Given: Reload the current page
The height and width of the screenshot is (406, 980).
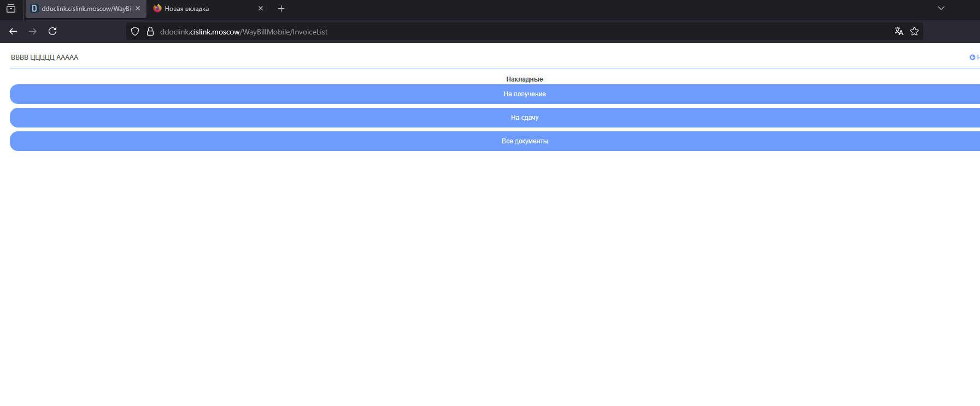Looking at the screenshot, I should 52,31.
